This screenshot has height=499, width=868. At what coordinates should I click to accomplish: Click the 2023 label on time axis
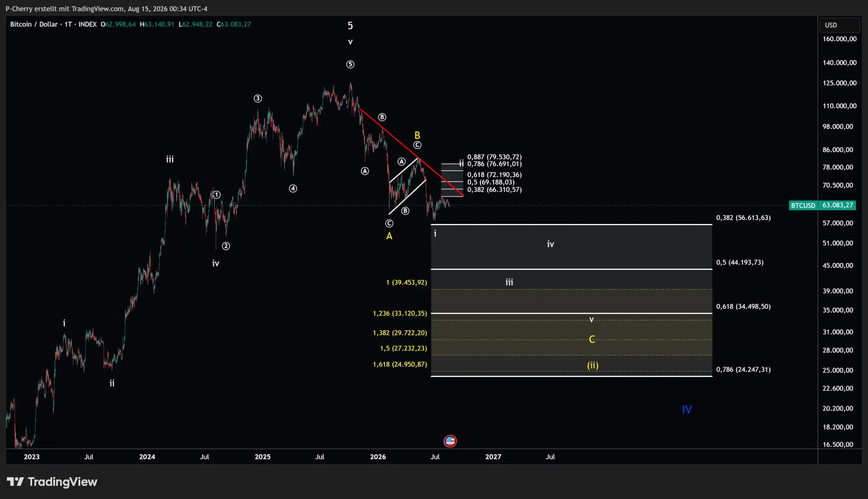(32, 457)
